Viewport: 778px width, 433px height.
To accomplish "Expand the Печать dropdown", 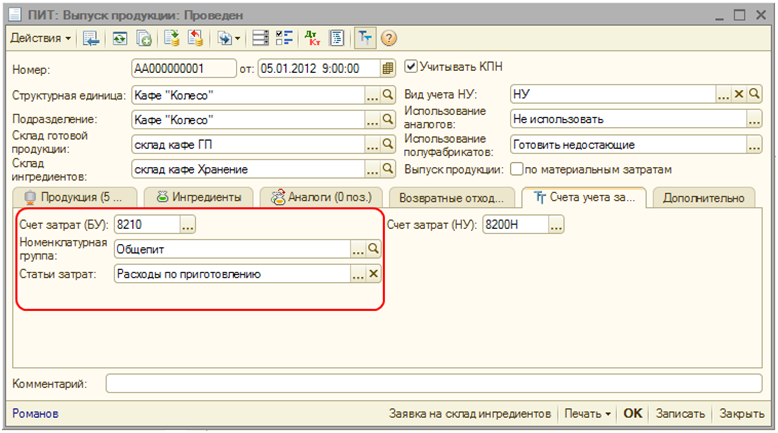I will [587, 413].
